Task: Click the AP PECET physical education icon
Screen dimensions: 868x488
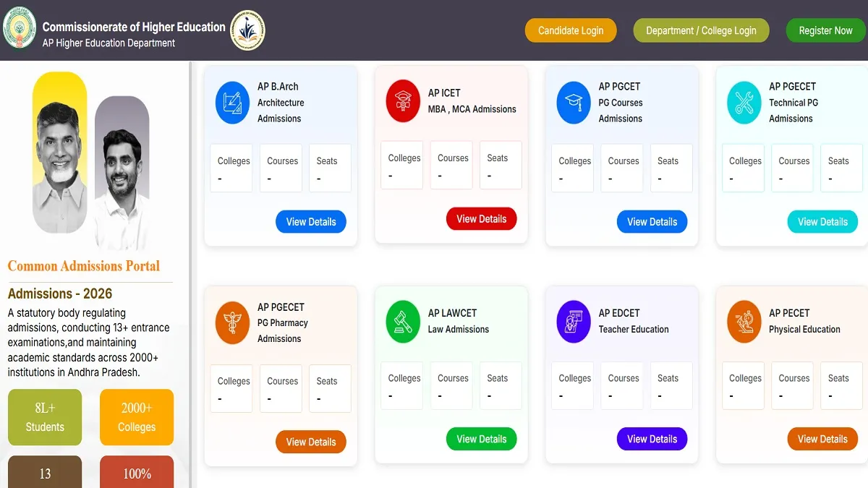Action: [744, 321]
